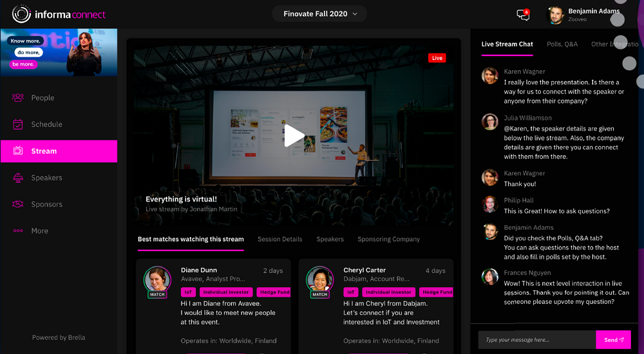
Task: Expand the Finovate Fall 2020 event dropdown
Action: 319,14
